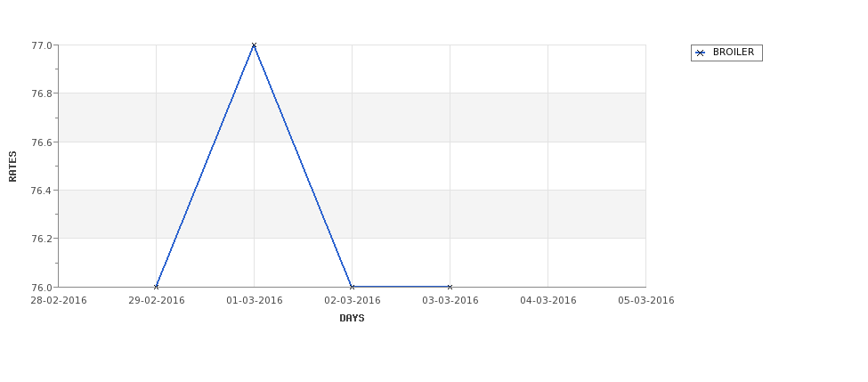Click the 76.8 y-axis label
Image resolution: width=868 pixels, height=382 pixels.
pos(42,93)
